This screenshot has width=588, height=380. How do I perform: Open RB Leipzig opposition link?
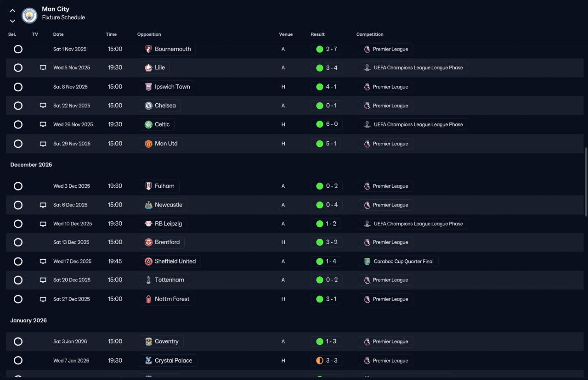(164, 224)
